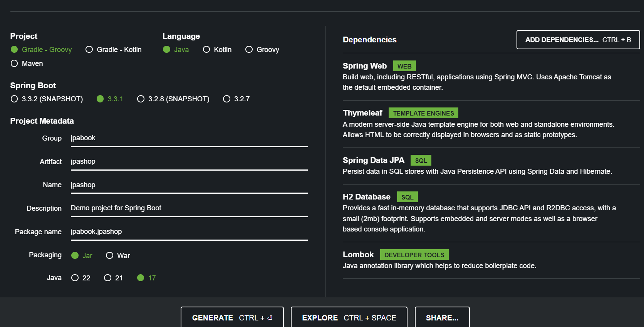Select Gradle - Groovy project type
Image resolution: width=644 pixels, height=327 pixels.
[x=41, y=50]
